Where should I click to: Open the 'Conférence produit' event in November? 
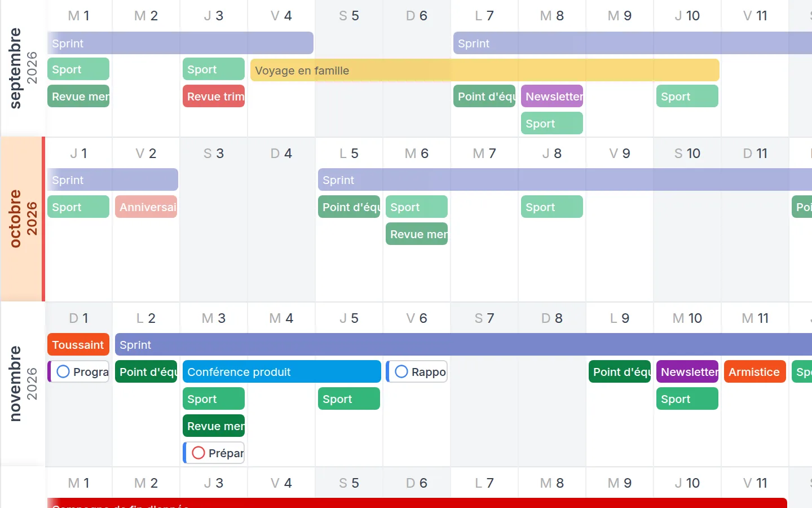(x=282, y=371)
